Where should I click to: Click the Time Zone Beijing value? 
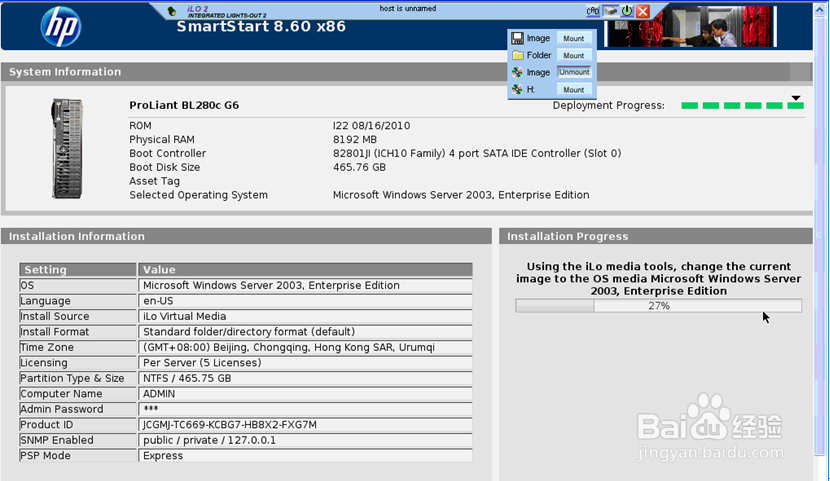point(305,347)
